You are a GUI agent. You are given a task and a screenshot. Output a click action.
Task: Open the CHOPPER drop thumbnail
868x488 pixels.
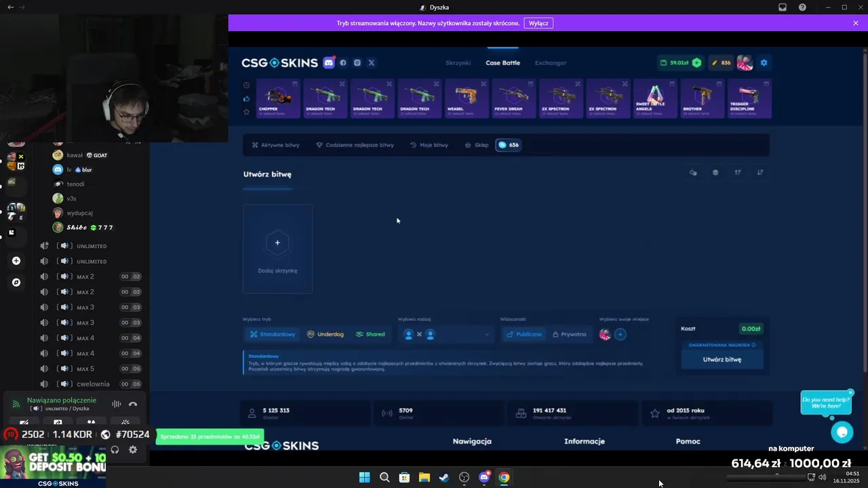point(278,99)
